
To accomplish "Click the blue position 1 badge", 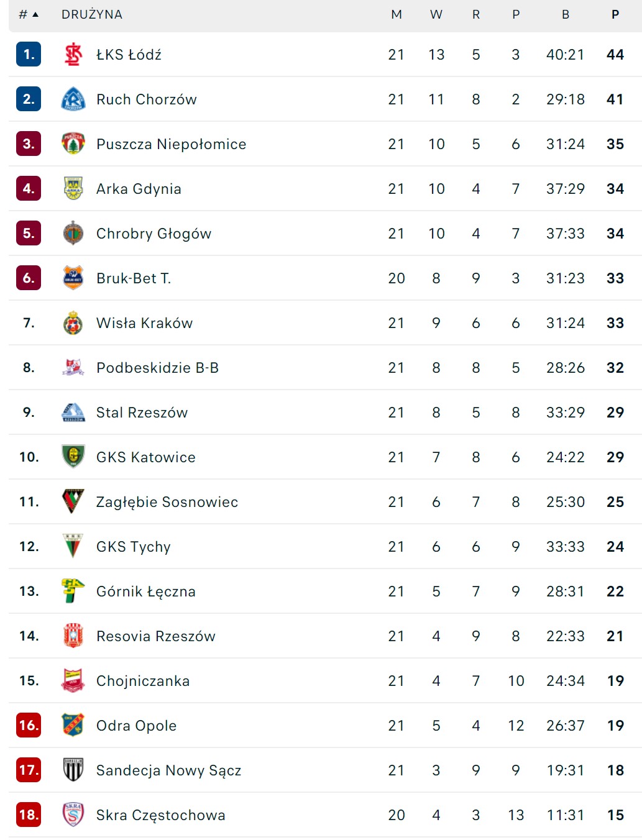I will coord(29,55).
